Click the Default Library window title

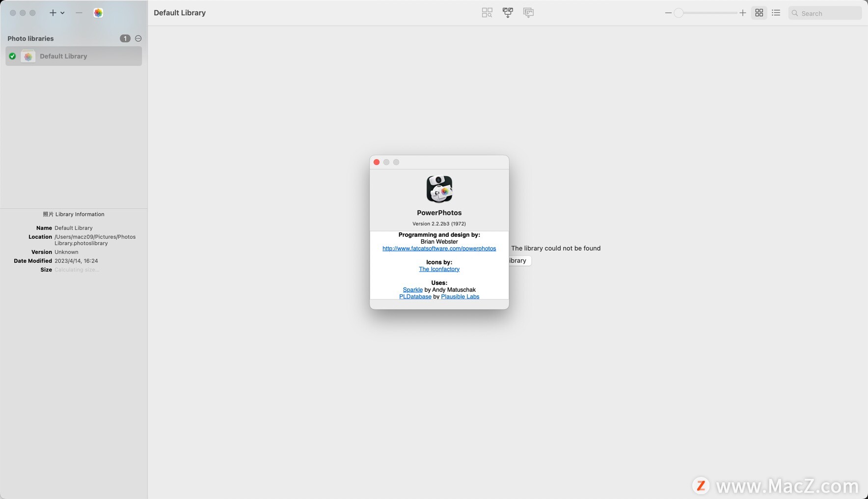click(x=180, y=13)
